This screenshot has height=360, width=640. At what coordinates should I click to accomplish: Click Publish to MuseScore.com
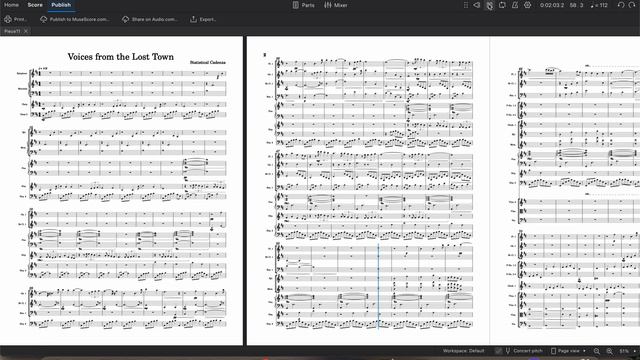pos(75,19)
